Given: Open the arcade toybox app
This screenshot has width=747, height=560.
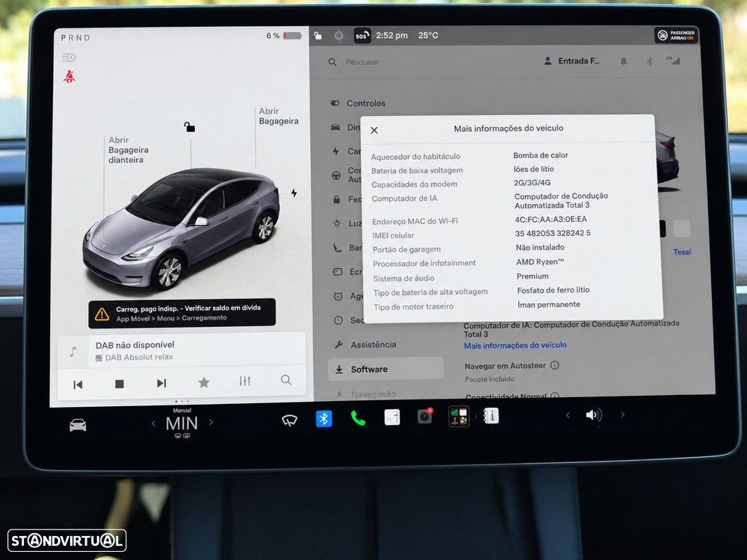Looking at the screenshot, I should (x=459, y=416).
